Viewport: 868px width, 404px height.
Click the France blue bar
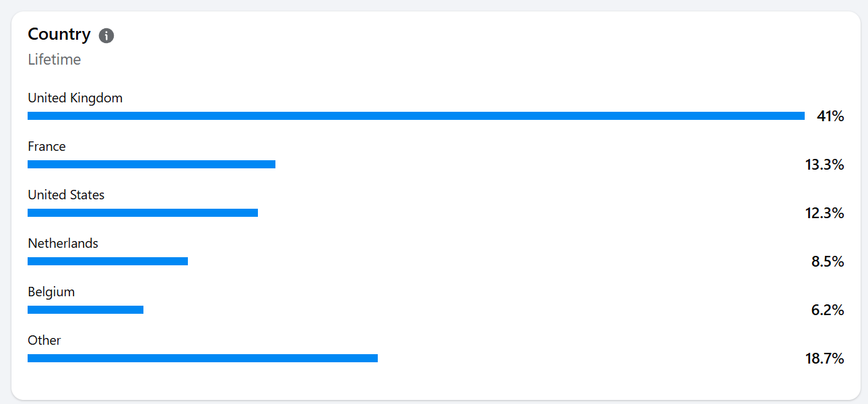coord(152,164)
